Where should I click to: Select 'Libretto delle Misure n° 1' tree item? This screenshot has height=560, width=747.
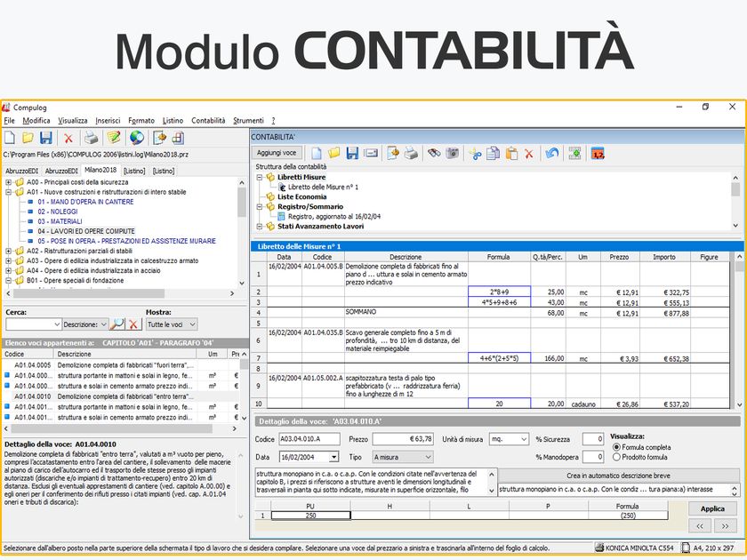point(323,188)
